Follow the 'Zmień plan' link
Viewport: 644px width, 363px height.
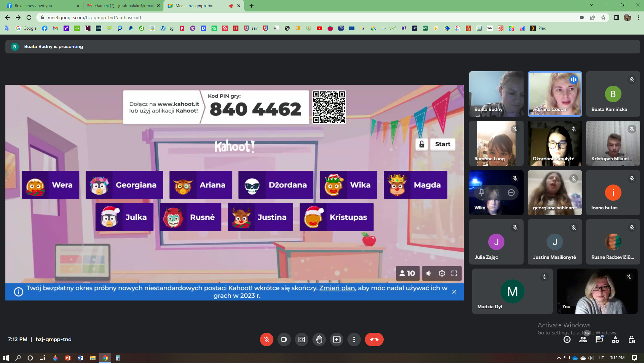337,288
